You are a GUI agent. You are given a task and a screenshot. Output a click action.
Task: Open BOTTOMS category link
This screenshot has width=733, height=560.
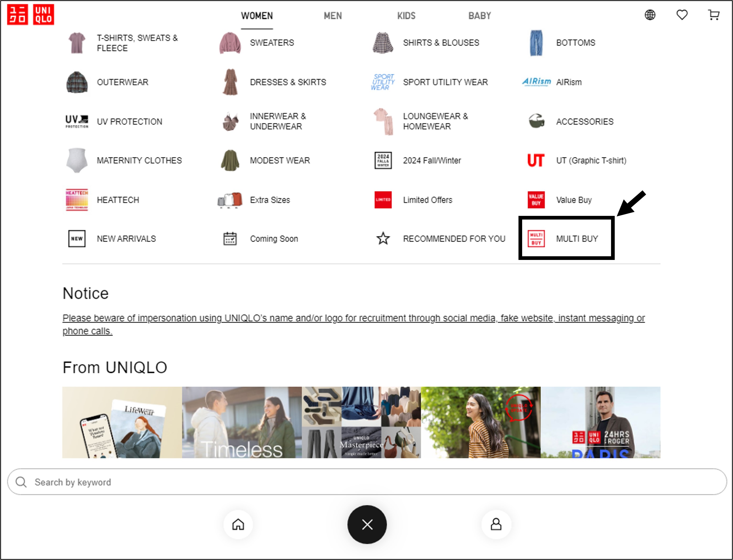click(576, 43)
